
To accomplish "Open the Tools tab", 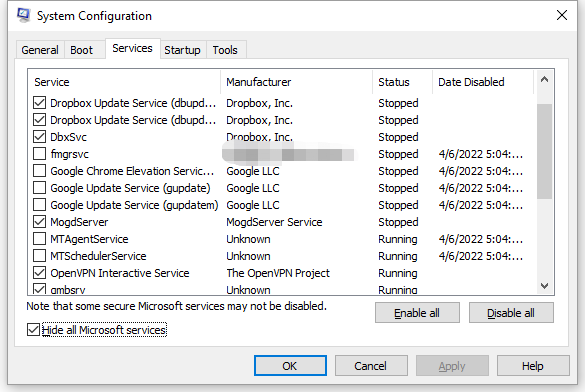I will 225,50.
